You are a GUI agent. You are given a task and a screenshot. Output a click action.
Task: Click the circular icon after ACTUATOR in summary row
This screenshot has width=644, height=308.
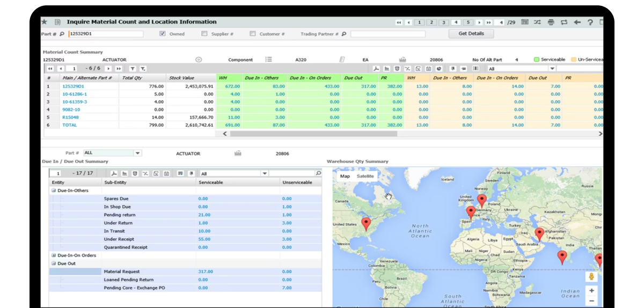click(x=199, y=60)
